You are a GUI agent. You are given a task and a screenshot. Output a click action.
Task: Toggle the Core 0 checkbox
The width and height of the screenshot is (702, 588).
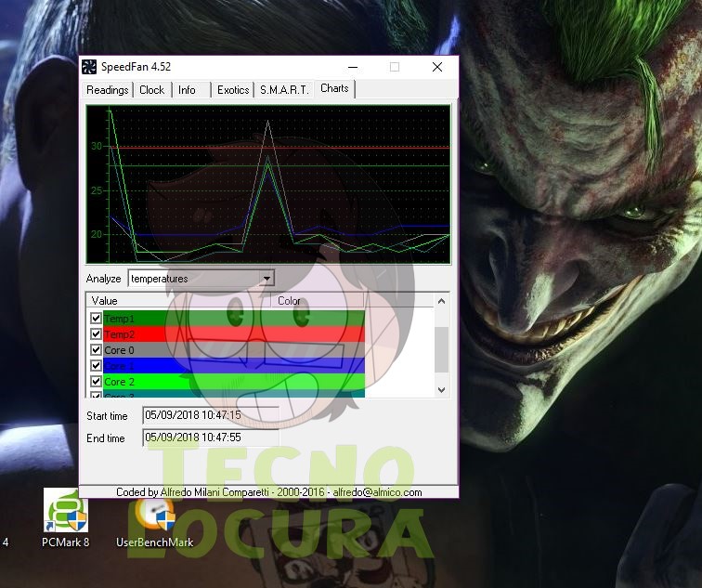[x=96, y=350]
